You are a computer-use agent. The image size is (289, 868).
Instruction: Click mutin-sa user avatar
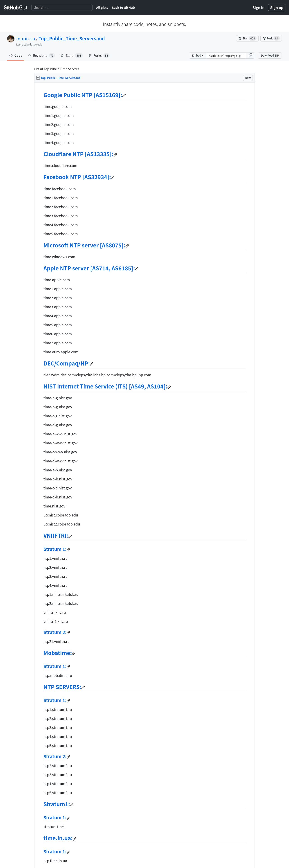point(11,39)
